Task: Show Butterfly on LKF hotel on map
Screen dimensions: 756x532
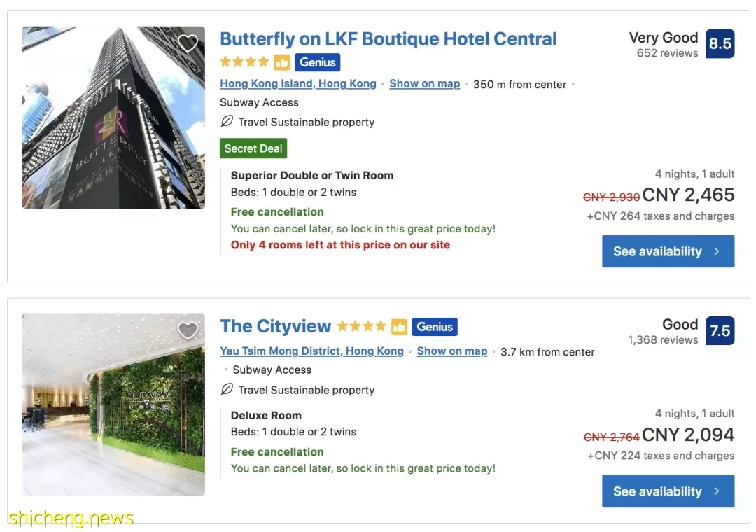Action: click(x=425, y=83)
